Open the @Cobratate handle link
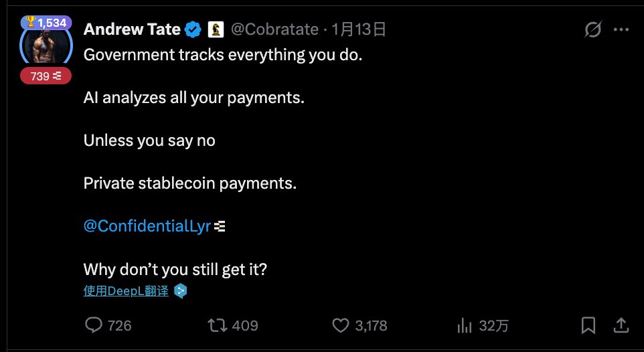644x352 pixels. click(x=276, y=29)
